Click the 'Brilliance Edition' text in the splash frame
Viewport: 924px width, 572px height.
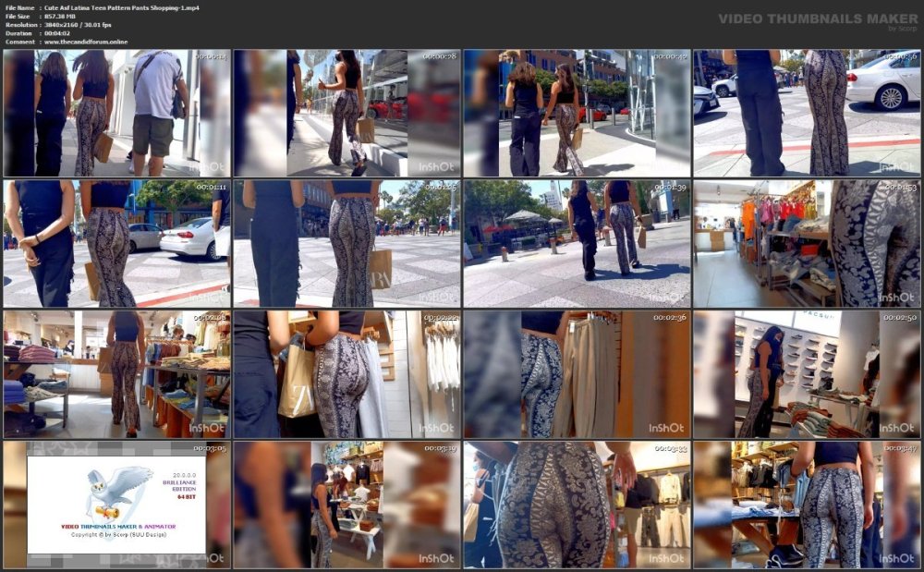coord(179,485)
